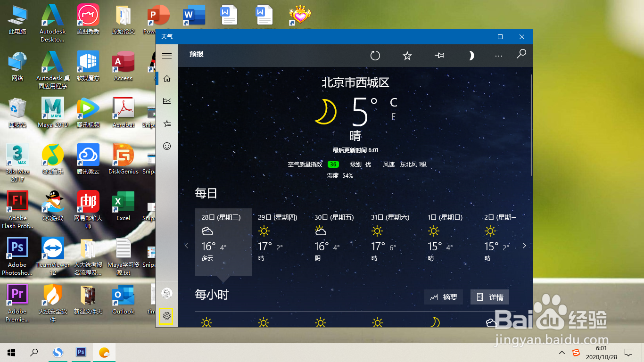Show the hourly 摘要 summary
This screenshot has width=644, height=362.
click(x=443, y=297)
